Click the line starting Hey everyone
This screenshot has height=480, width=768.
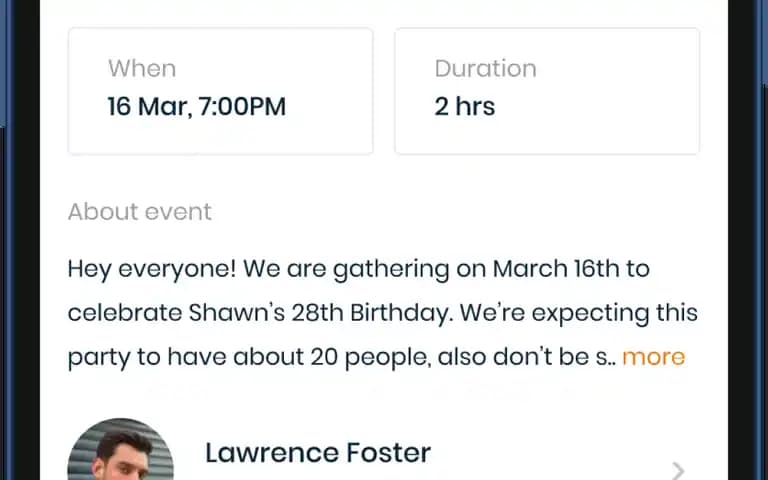pyautogui.click(x=359, y=269)
